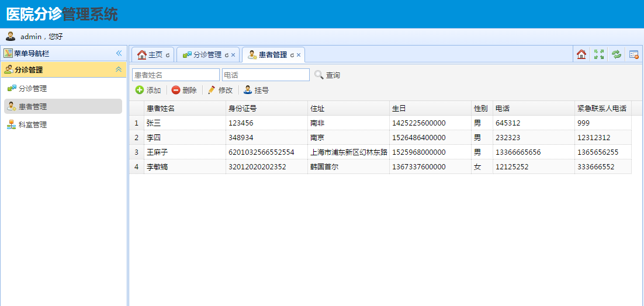Collapse the 分诊管理 accordion section
This screenshot has height=306, width=644.
[x=119, y=69]
